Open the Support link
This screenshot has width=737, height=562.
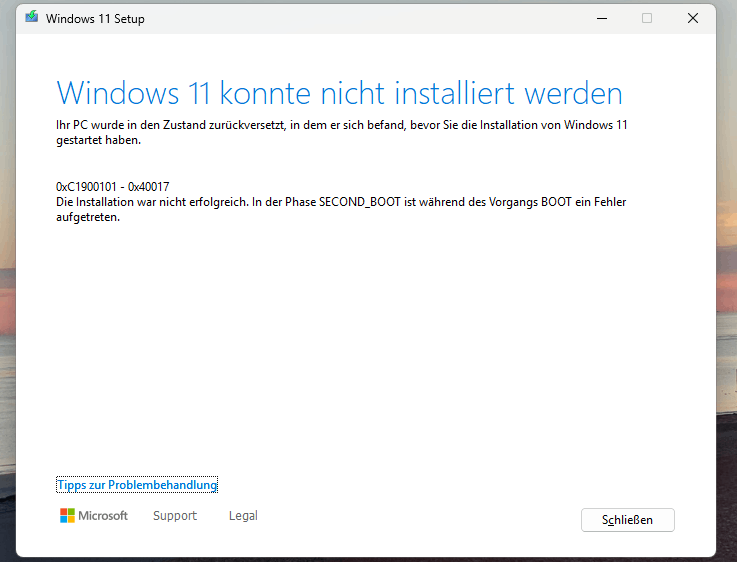(175, 515)
